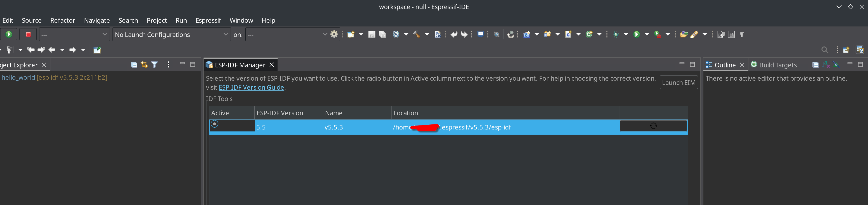Open the ESP-IDF Version Guide link
The height and width of the screenshot is (205, 868).
[251, 87]
